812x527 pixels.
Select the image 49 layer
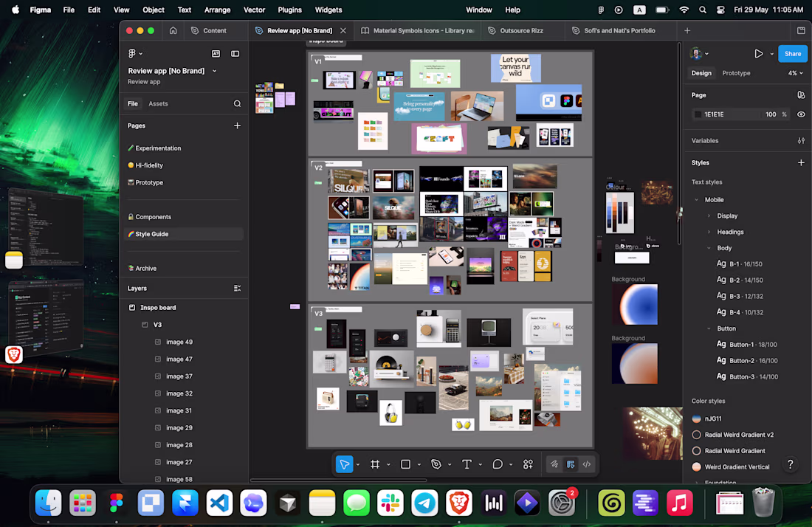179,342
